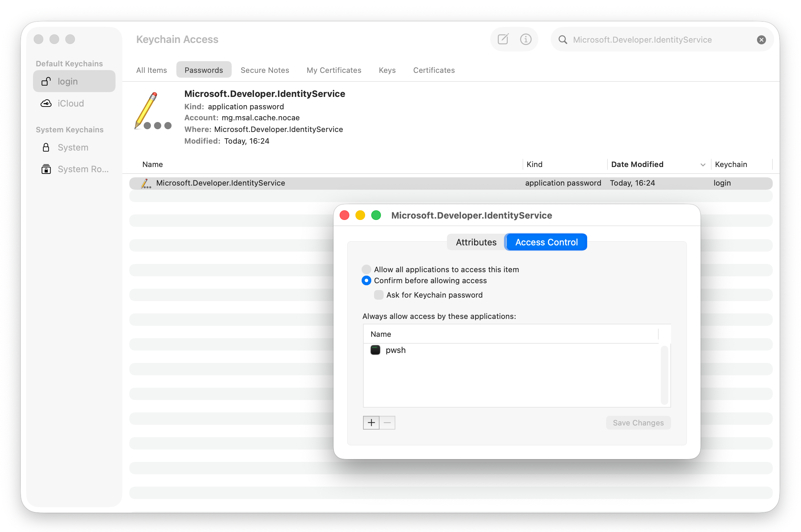The image size is (801, 532).
Task: Click the small pencil icon in the list row
Action: pyautogui.click(x=146, y=183)
